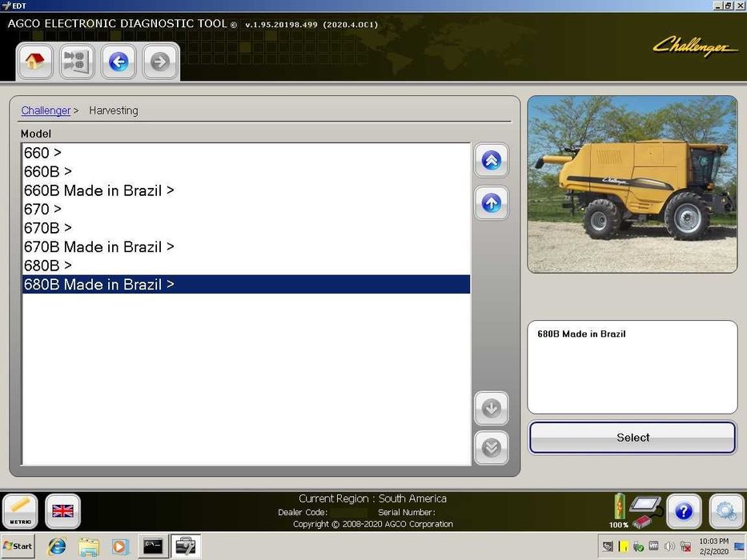Click Current Region : South America text
Image resolution: width=747 pixels, height=560 pixels.
pos(372,498)
